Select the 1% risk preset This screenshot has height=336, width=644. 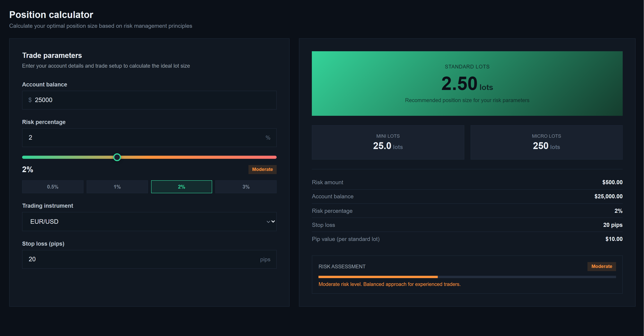[x=117, y=187]
